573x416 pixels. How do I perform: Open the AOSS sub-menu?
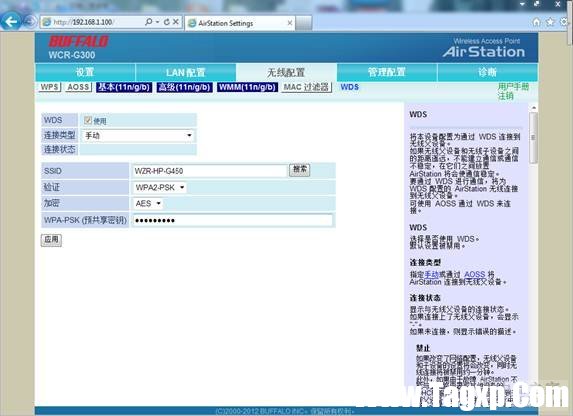[x=78, y=87]
